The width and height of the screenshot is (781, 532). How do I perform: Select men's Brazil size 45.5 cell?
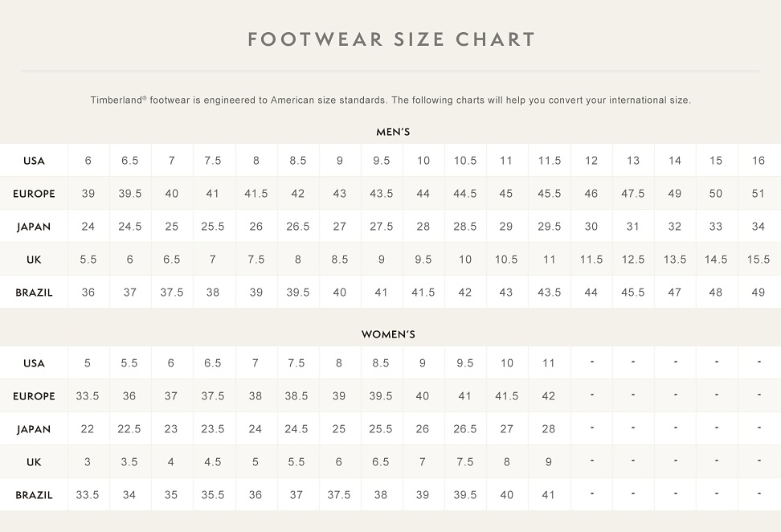click(x=632, y=293)
